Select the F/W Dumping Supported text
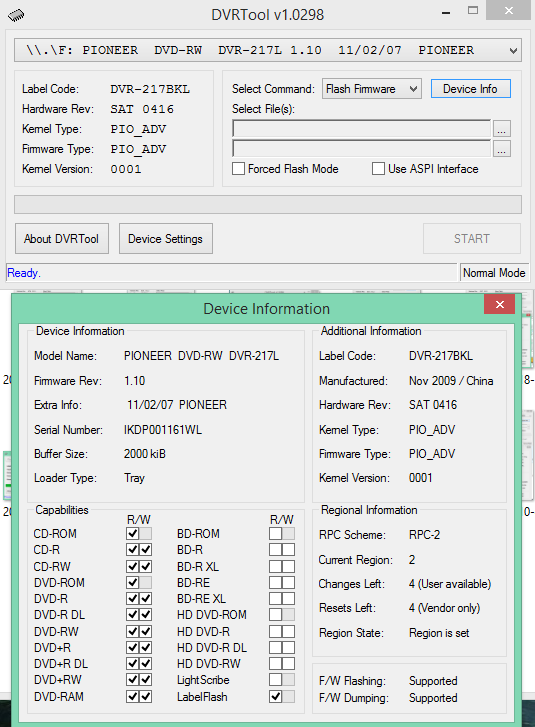This screenshot has width=535, height=727. (x=433, y=698)
